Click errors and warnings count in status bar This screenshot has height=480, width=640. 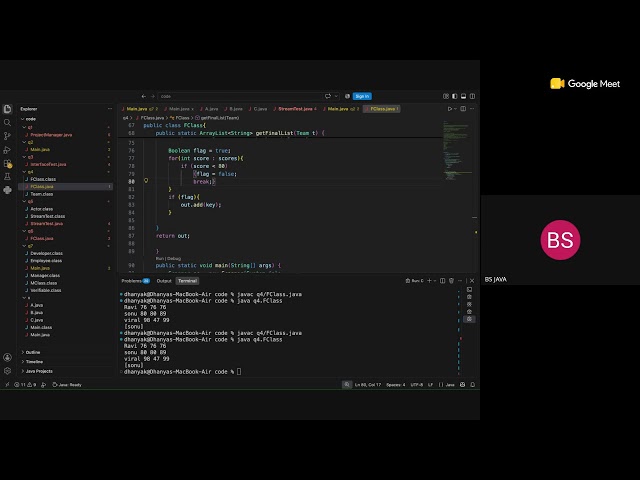[x=25, y=384]
